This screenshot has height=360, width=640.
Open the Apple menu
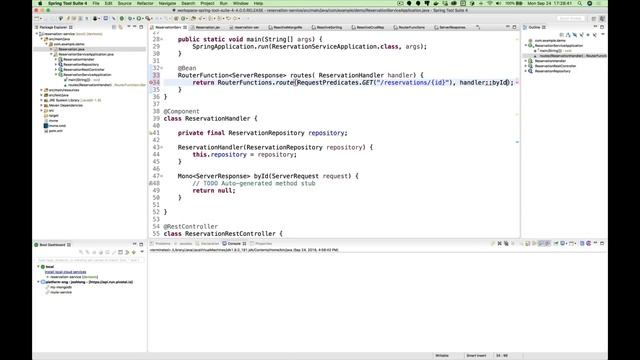(x=40, y=3)
